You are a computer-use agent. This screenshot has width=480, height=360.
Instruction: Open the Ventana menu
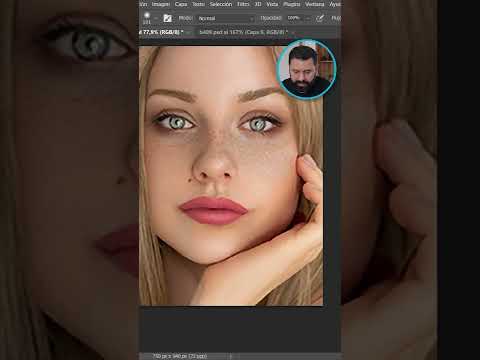tap(315, 4)
